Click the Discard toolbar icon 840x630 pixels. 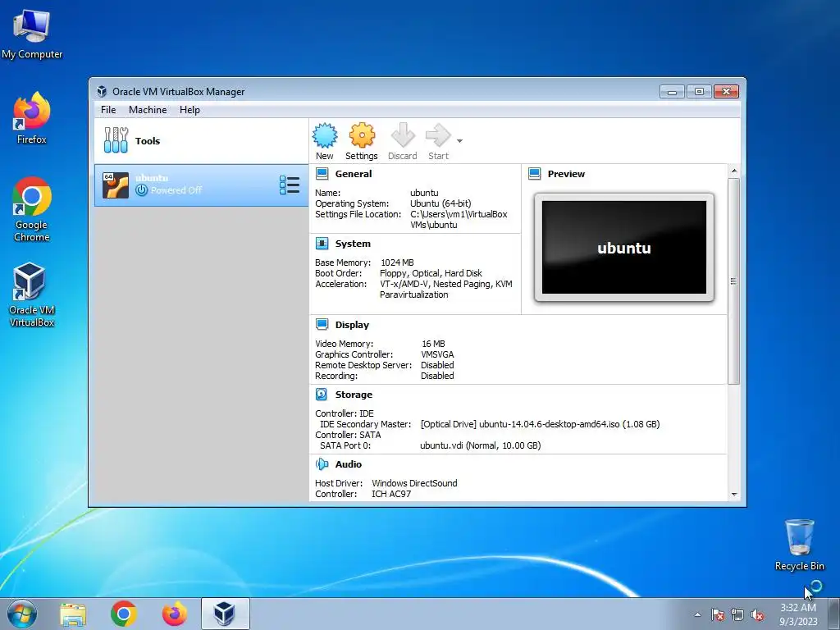pyautogui.click(x=403, y=135)
